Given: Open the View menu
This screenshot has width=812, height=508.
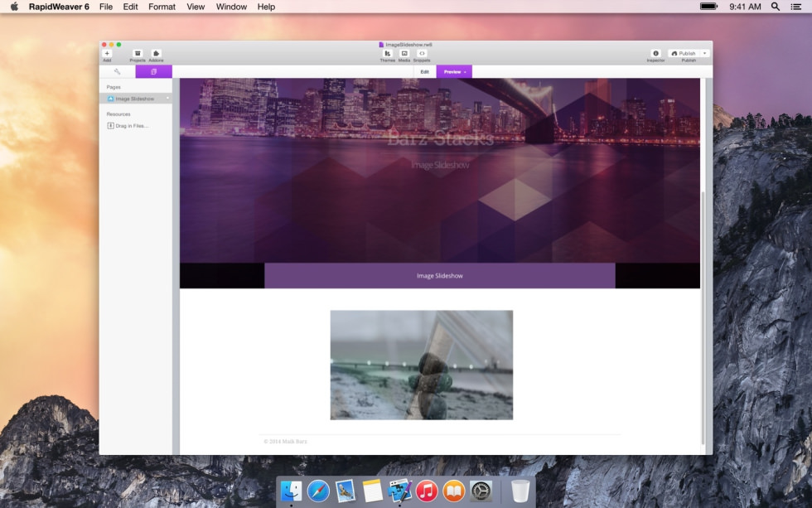Looking at the screenshot, I should pyautogui.click(x=196, y=7).
